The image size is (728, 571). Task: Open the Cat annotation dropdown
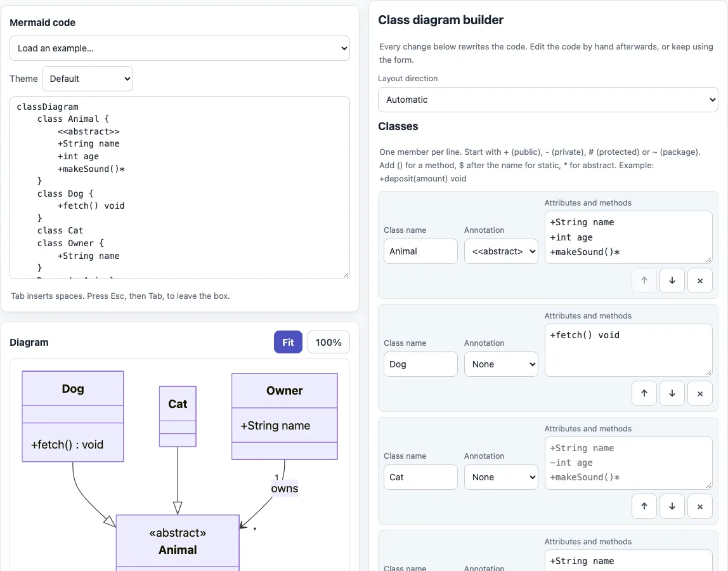pos(501,477)
